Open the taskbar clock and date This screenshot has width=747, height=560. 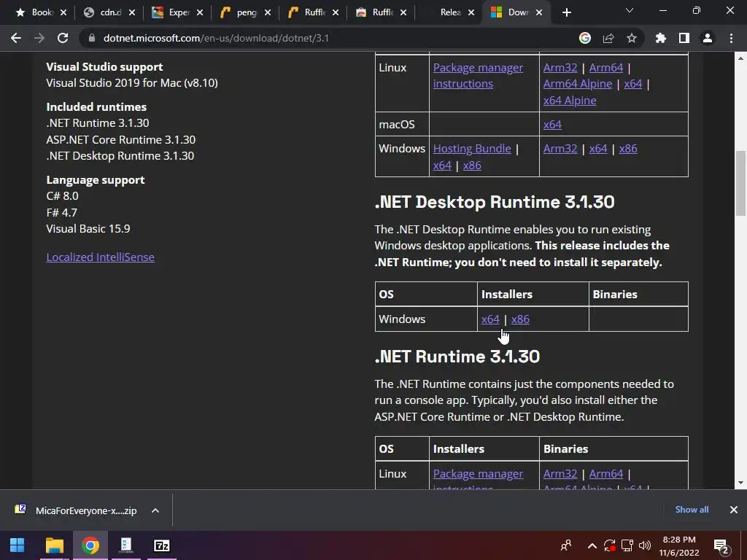[679, 546]
